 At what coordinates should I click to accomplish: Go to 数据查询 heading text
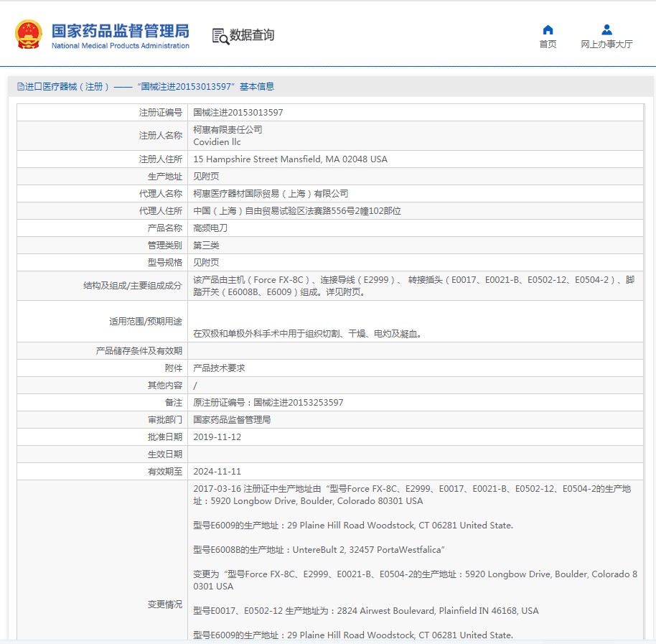[x=252, y=35]
